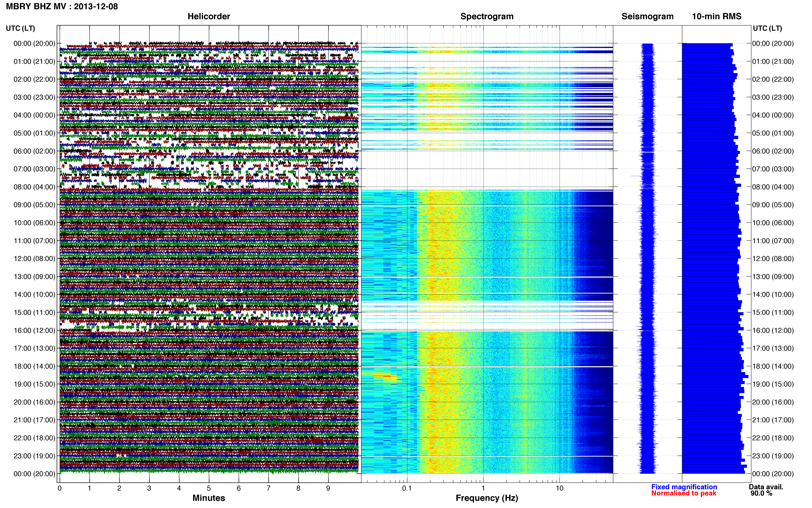Viewport: 812px width, 508px height.
Task: Click helicorder time label "10:00 (06:00)"
Action: [34, 223]
